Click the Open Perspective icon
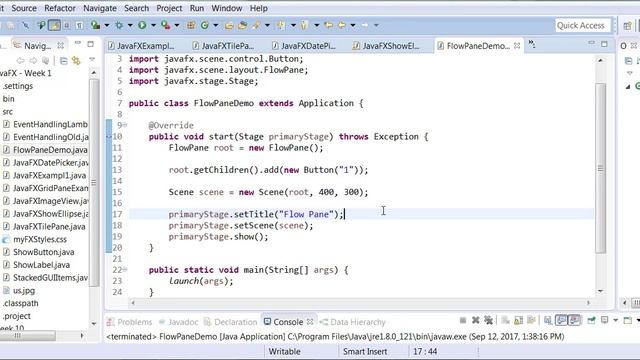640x360 pixels. coord(627,26)
